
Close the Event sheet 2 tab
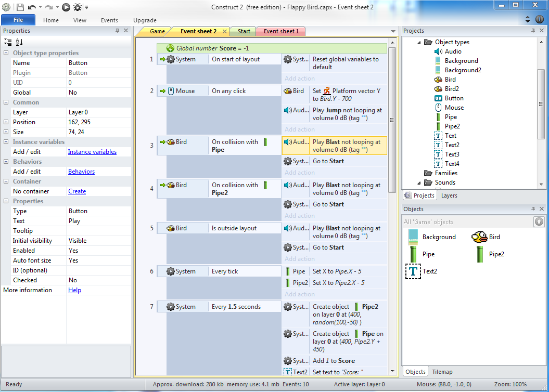pyautogui.click(x=225, y=32)
